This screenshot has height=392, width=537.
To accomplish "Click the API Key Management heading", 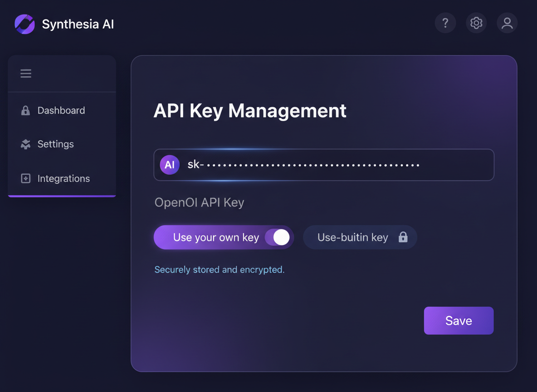I will pyautogui.click(x=249, y=111).
